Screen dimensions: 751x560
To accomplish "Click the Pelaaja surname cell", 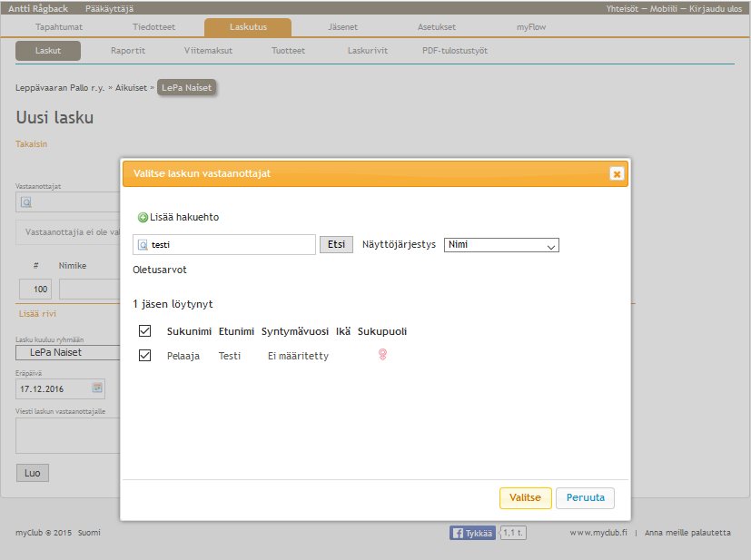I will (x=183, y=356).
